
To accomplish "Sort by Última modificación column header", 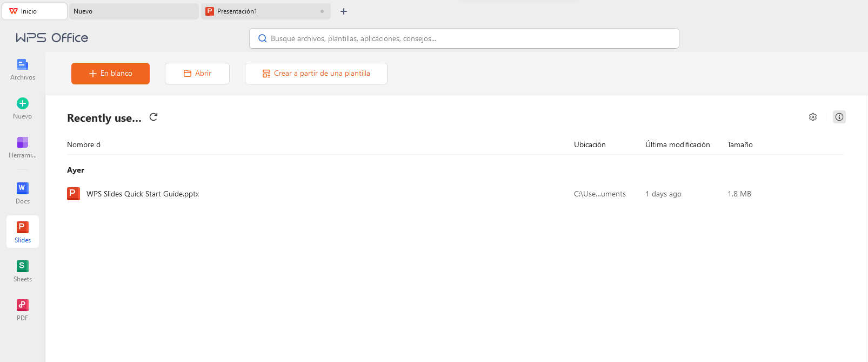I will [x=678, y=144].
